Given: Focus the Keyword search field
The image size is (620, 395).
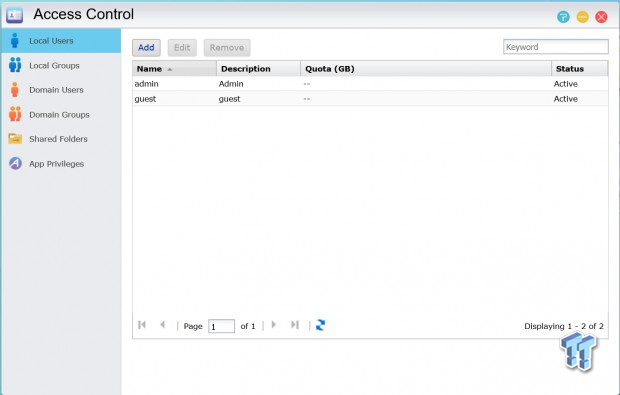Looking at the screenshot, I should pyautogui.click(x=556, y=47).
